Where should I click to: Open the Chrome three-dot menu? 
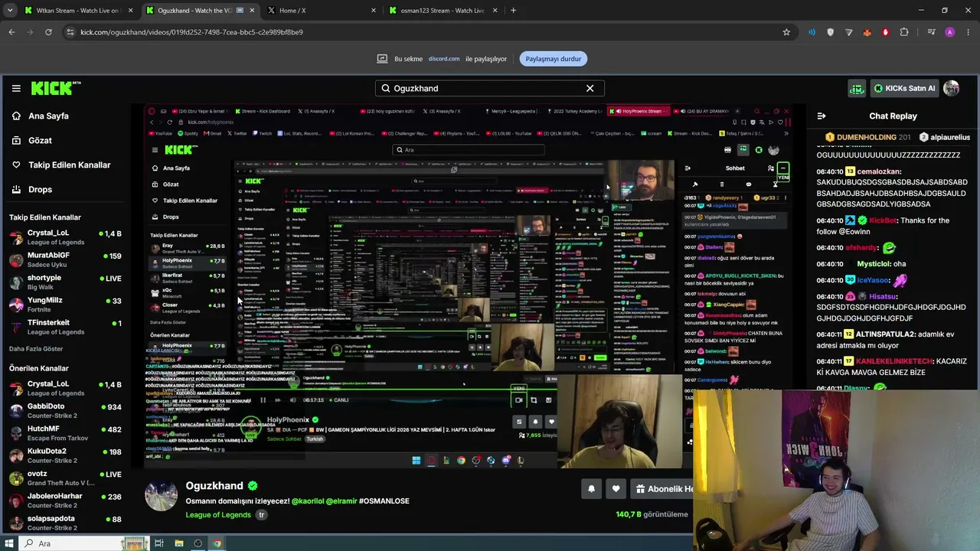(x=969, y=32)
